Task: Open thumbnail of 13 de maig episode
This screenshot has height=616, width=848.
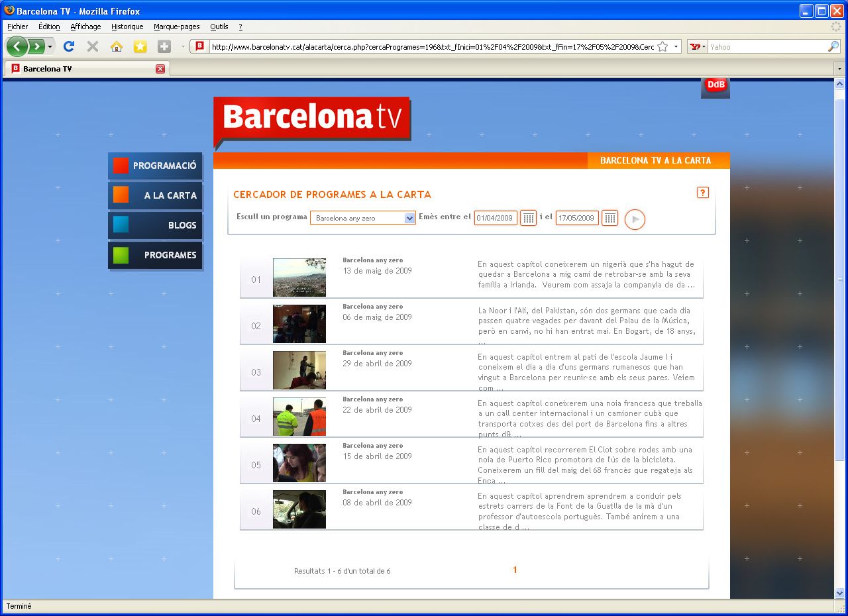Action: 299,278
